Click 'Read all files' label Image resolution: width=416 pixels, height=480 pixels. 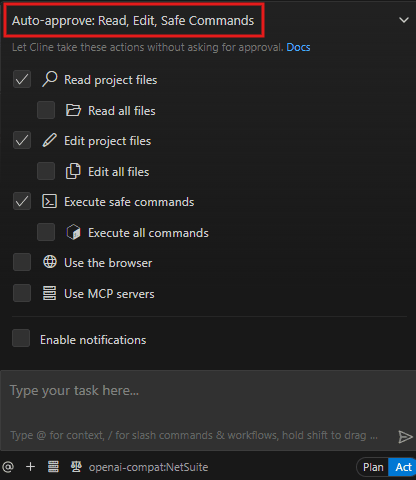coord(122,111)
